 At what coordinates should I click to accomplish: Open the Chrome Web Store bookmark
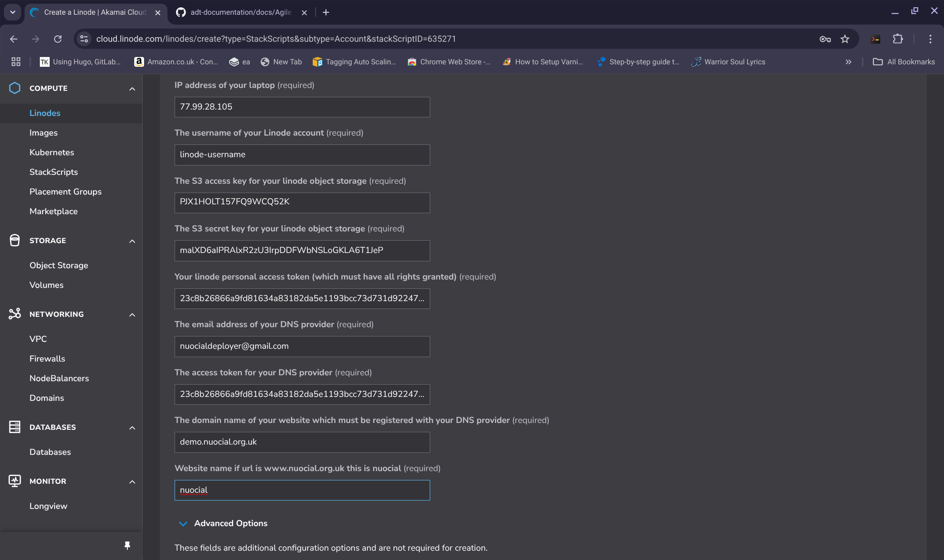click(448, 62)
